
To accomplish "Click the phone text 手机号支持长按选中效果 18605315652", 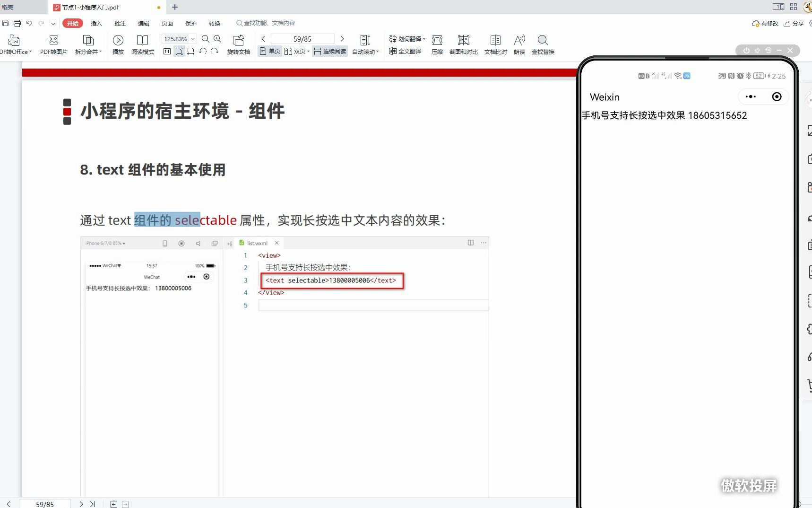I will (x=664, y=115).
